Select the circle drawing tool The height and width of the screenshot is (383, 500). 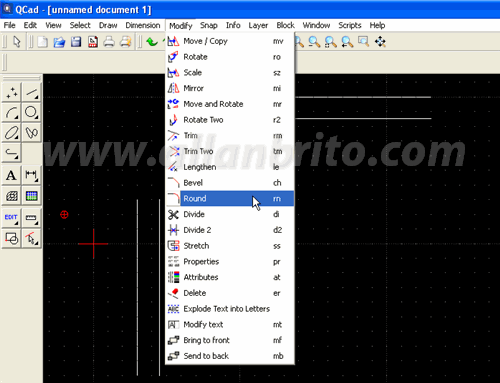pos(32,112)
